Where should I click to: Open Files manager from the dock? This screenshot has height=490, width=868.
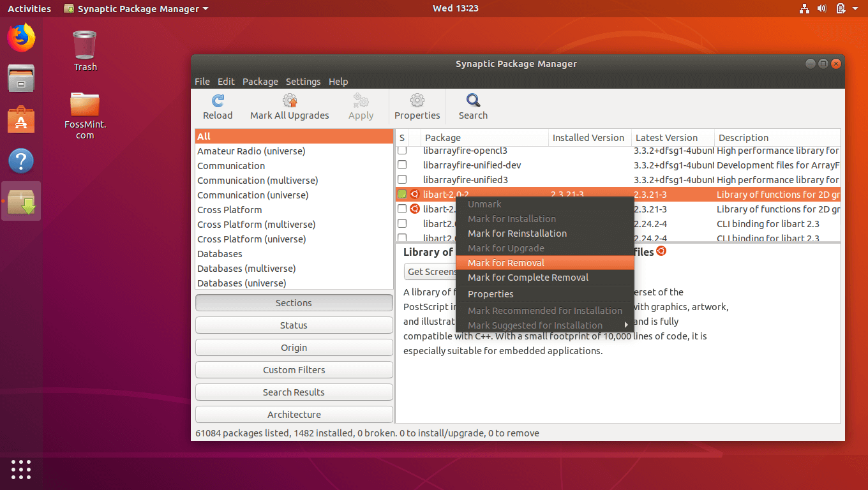coord(21,78)
